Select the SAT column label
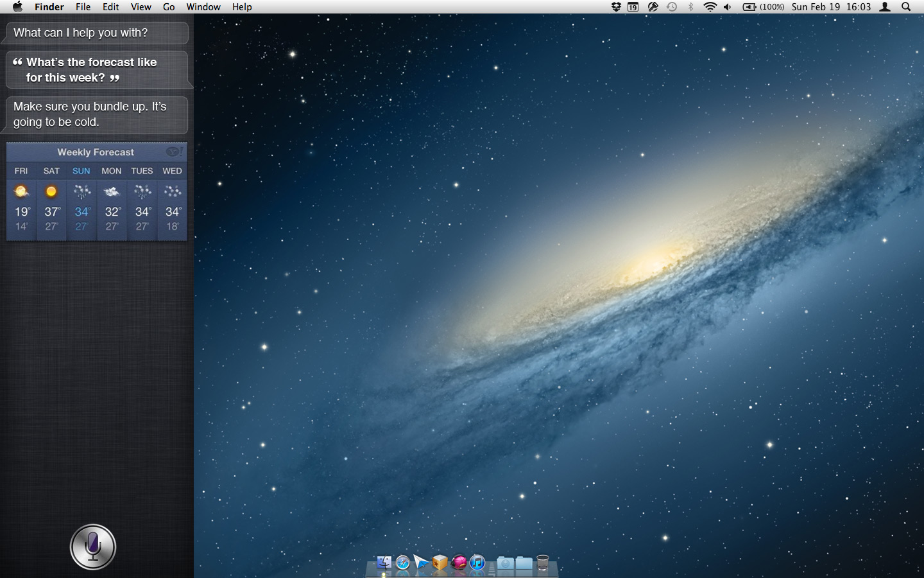This screenshot has height=578, width=924. tap(51, 171)
